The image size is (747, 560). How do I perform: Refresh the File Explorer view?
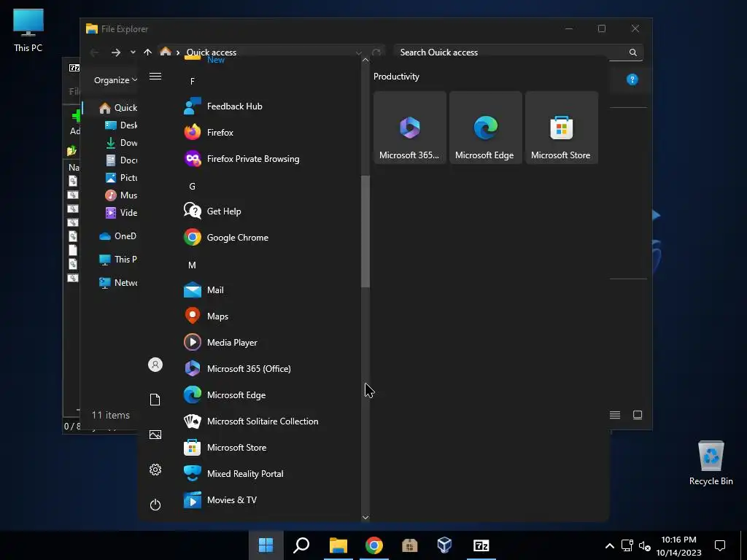click(376, 52)
